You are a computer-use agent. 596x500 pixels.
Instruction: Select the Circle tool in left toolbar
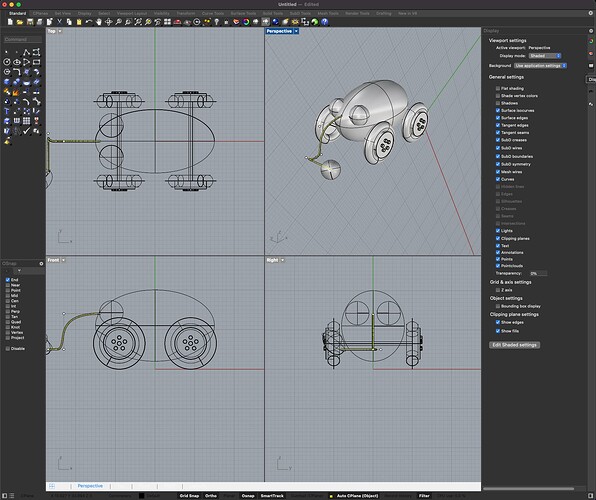click(7, 62)
